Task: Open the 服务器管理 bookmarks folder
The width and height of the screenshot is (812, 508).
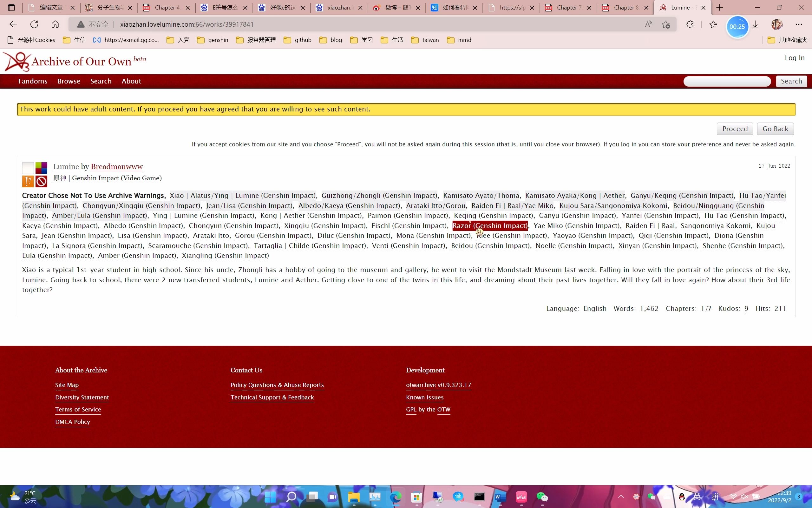Action: pyautogui.click(x=256, y=40)
